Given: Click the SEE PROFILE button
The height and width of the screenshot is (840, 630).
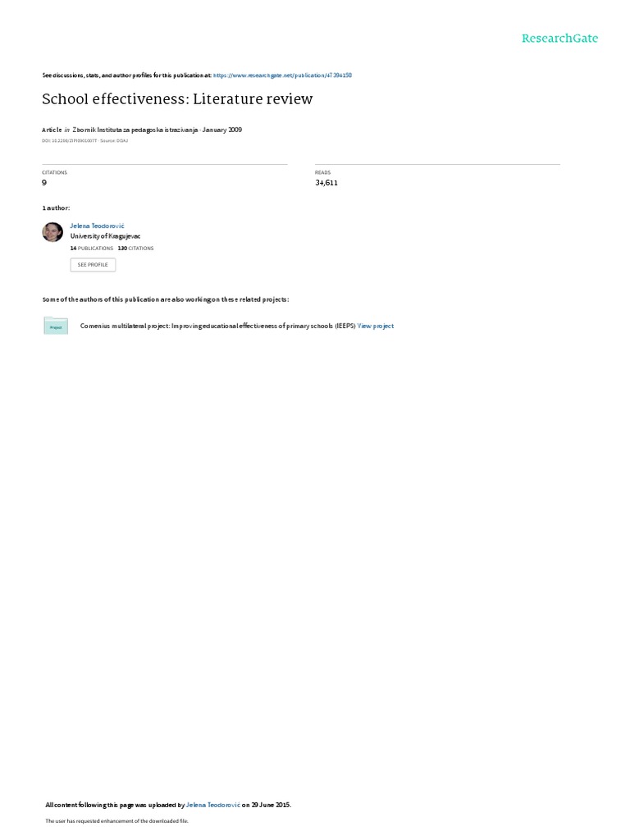Looking at the screenshot, I should (x=93, y=265).
